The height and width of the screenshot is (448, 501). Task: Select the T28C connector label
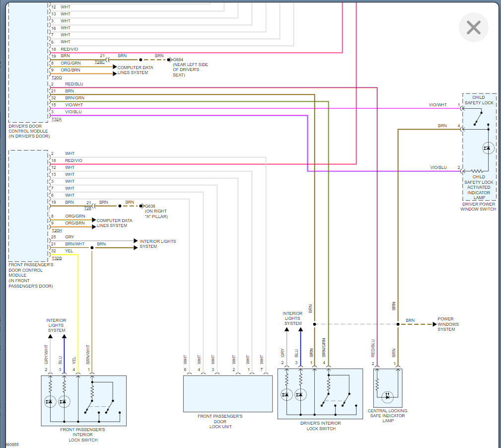pos(100,62)
